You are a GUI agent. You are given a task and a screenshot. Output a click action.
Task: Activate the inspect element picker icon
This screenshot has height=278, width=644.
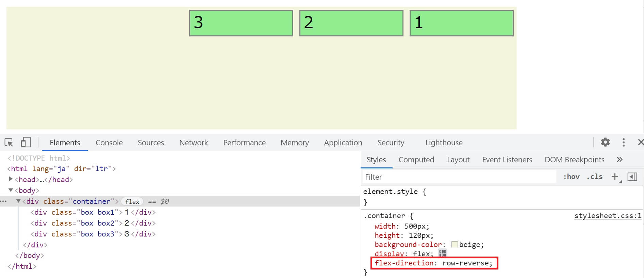click(x=9, y=142)
